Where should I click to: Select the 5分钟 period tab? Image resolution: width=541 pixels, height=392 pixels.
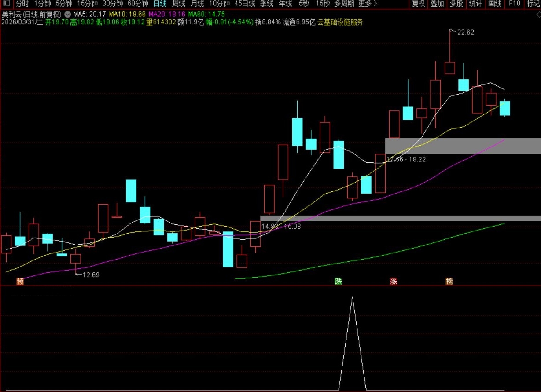(64, 4)
